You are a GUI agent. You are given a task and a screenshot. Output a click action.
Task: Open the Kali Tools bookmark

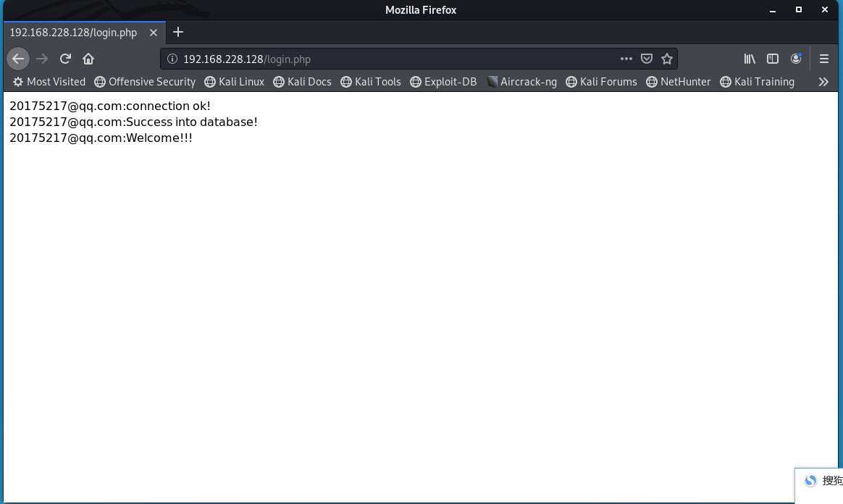point(370,82)
